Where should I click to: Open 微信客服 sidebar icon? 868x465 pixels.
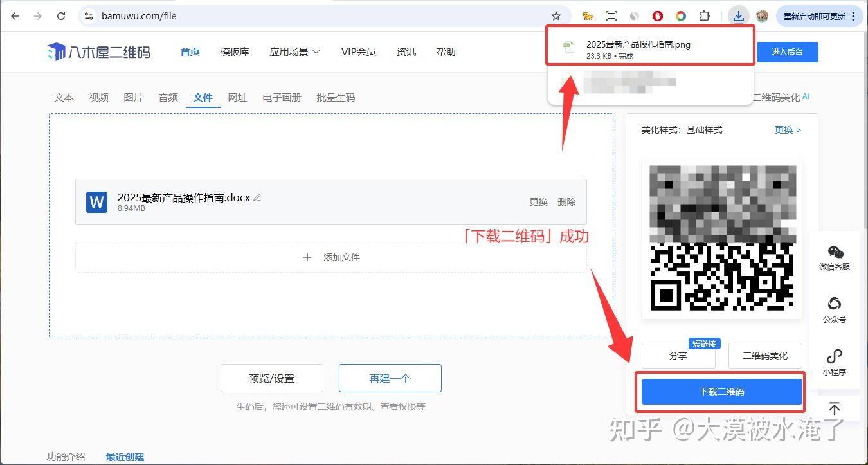click(834, 258)
